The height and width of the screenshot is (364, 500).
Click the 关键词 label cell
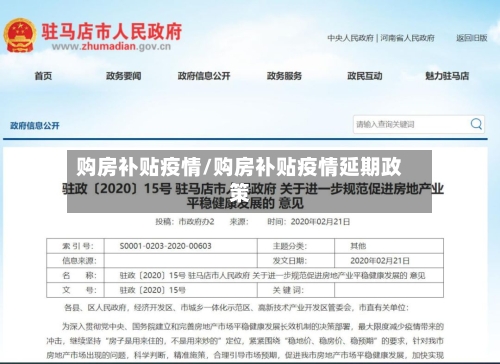[x=296, y=290]
